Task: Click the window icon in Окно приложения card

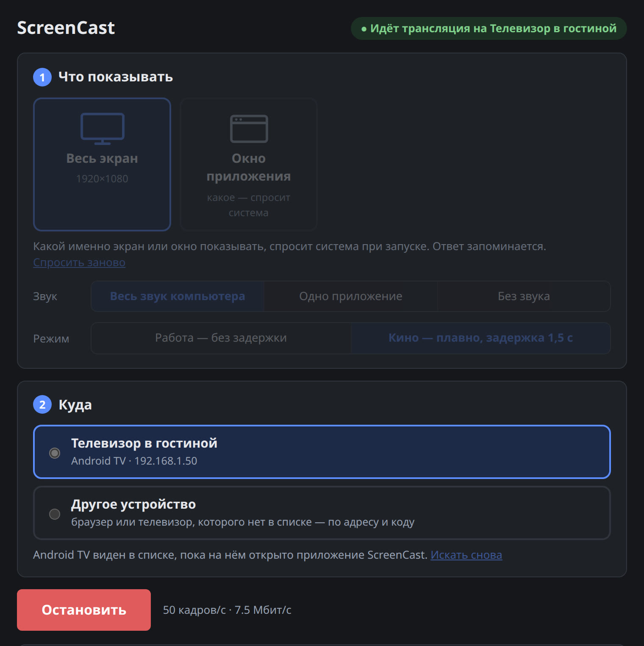Action: 249,129
